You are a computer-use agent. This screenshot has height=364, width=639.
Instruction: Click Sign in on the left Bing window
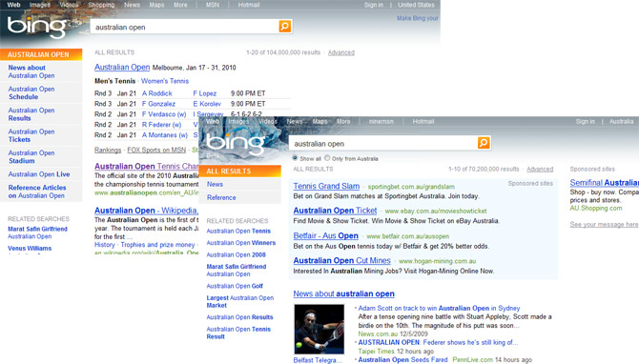(374, 5)
